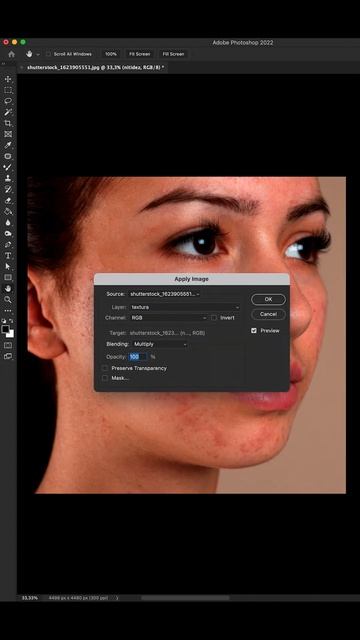Click Cancel in Apply Image dialog
The width and height of the screenshot is (360, 640).
[x=268, y=314]
